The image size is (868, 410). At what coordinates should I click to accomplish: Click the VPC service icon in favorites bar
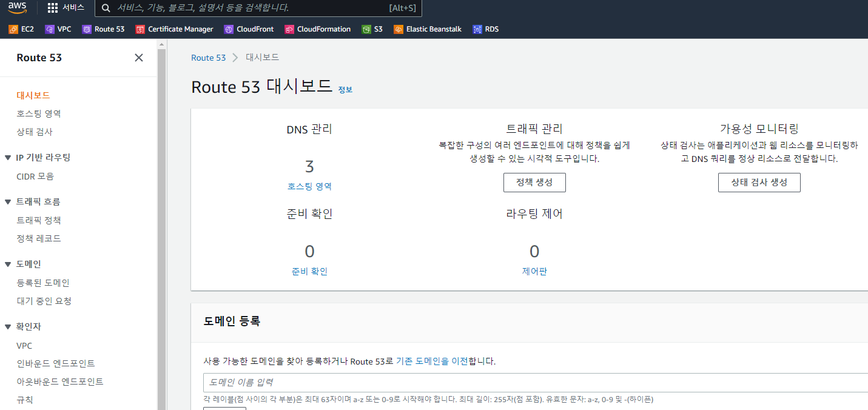point(50,29)
